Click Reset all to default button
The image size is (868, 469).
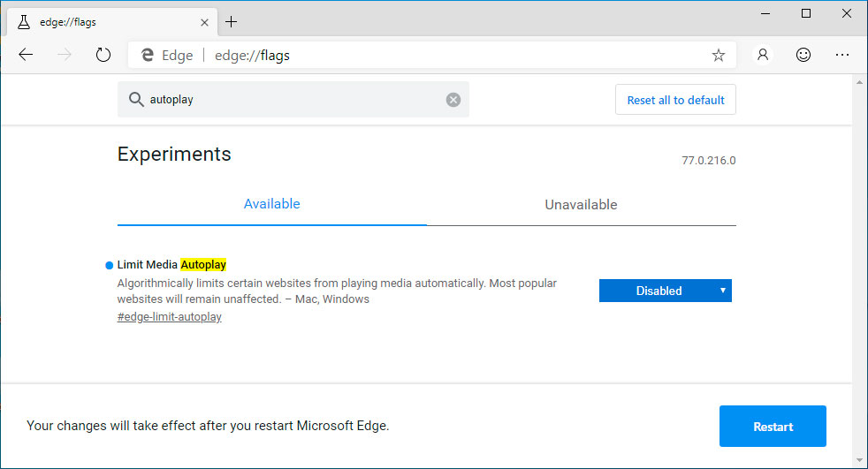pos(675,100)
